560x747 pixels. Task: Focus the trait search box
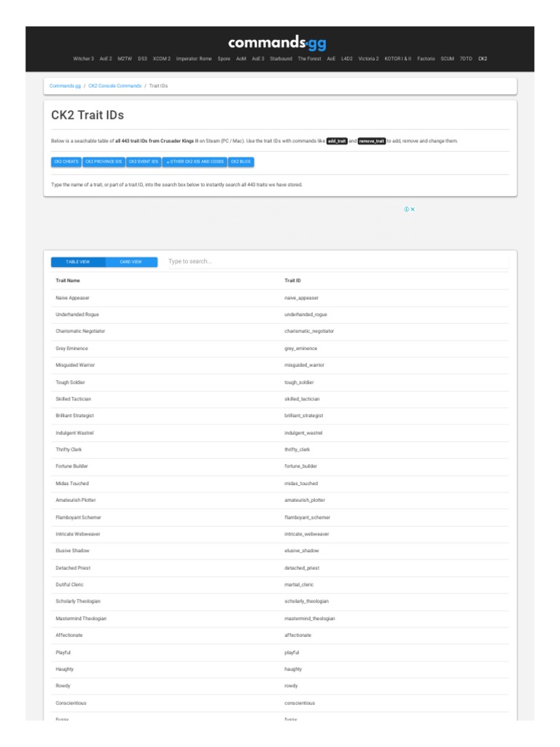click(335, 262)
